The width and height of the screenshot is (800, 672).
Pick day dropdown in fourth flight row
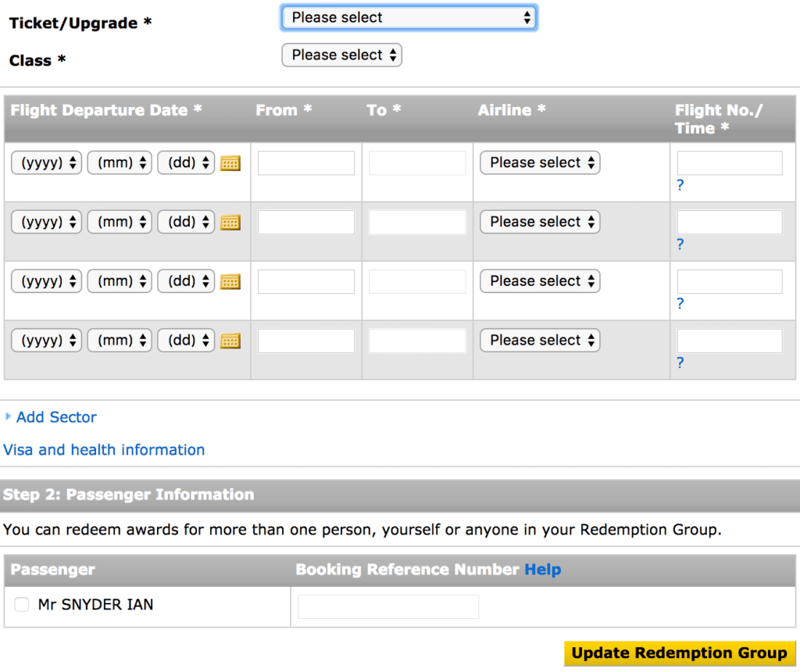pyautogui.click(x=186, y=341)
